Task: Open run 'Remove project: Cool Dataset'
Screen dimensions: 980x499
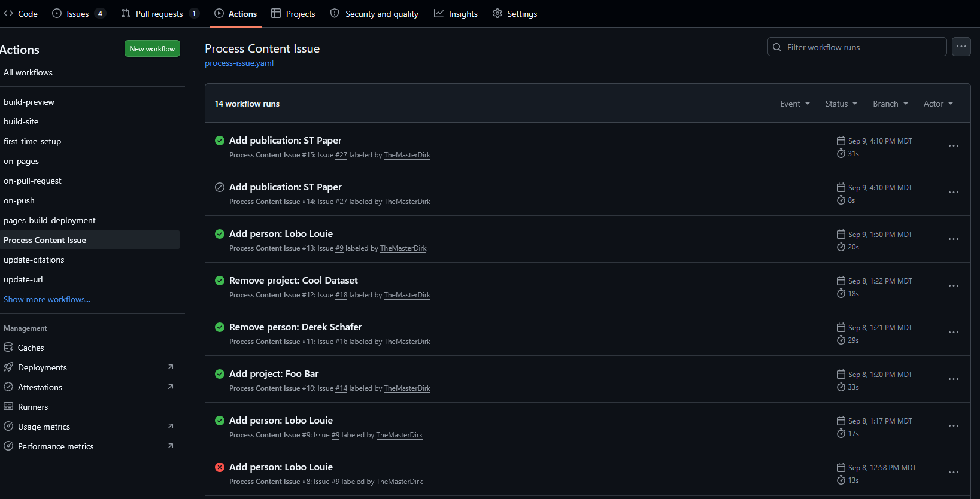Action: [293, 281]
